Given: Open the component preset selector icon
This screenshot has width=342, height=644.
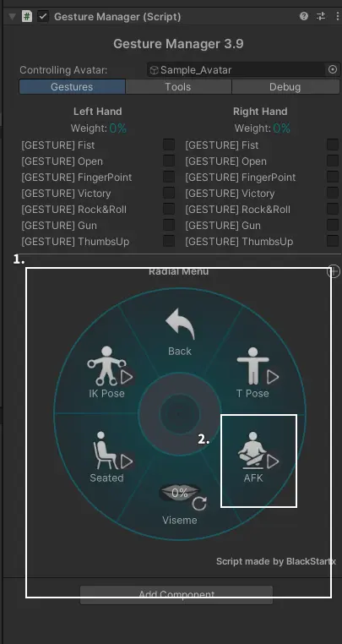Looking at the screenshot, I should pos(321,16).
